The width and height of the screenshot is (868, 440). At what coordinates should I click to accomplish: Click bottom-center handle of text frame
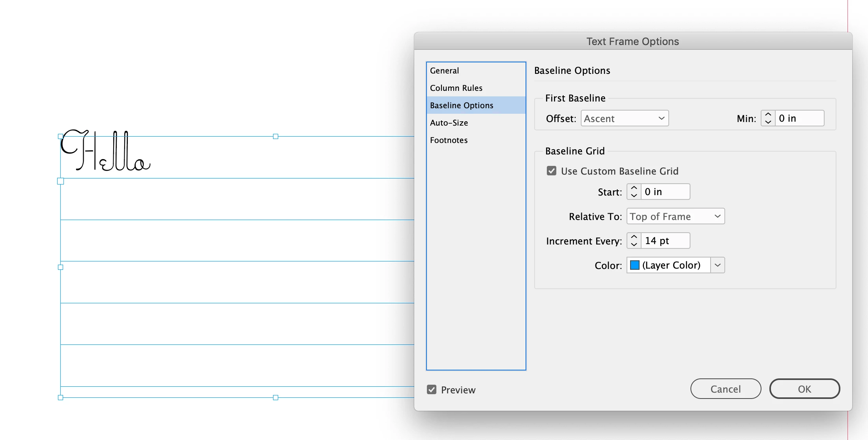(275, 397)
